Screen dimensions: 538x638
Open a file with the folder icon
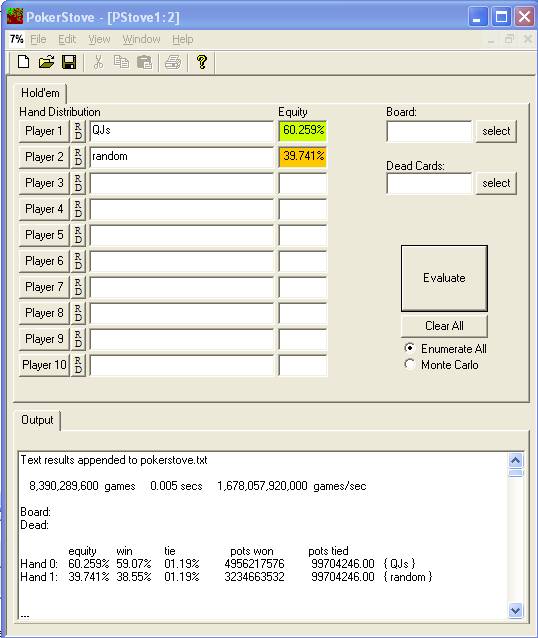pos(46,62)
